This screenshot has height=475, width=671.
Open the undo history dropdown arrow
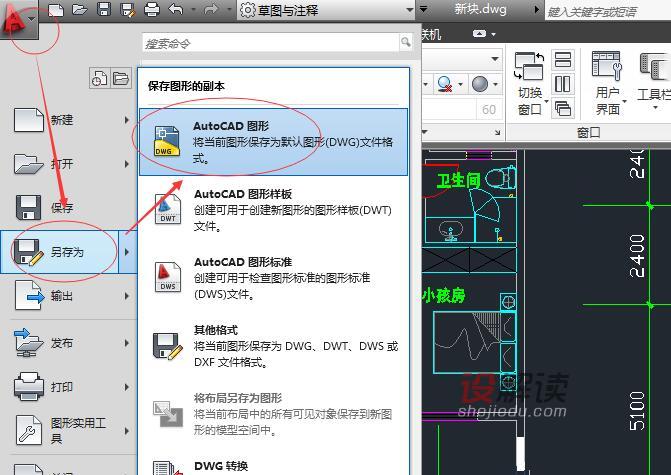[193, 9]
